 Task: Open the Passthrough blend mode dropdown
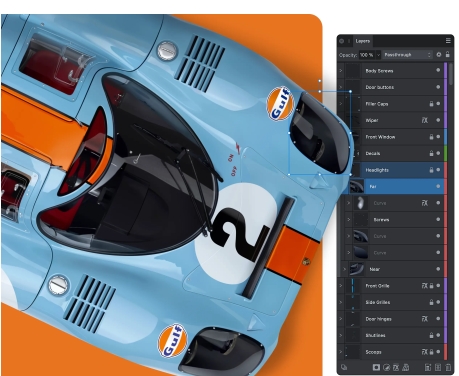pyautogui.click(x=407, y=55)
